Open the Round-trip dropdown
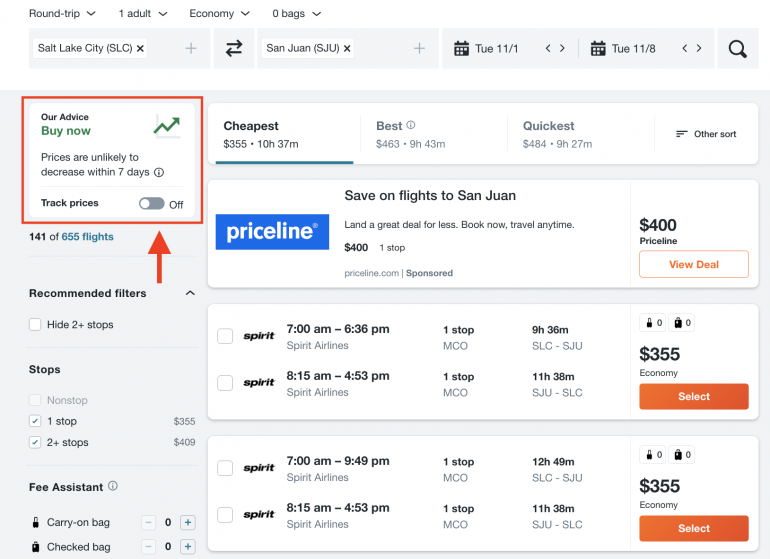 coord(62,14)
